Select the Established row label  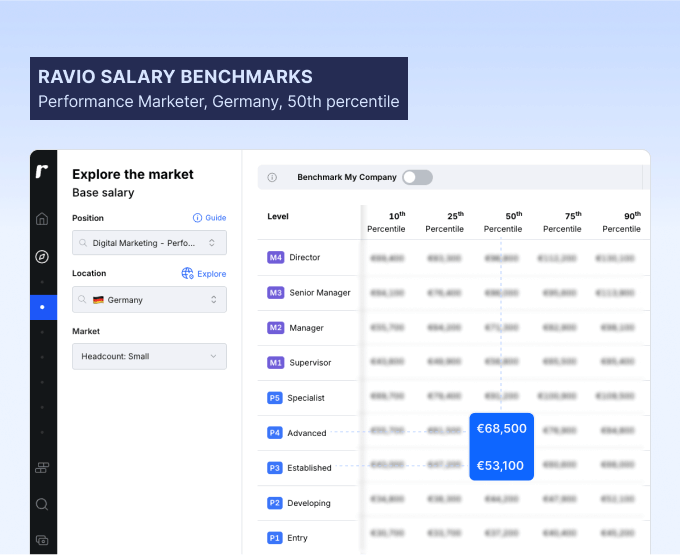(x=310, y=468)
